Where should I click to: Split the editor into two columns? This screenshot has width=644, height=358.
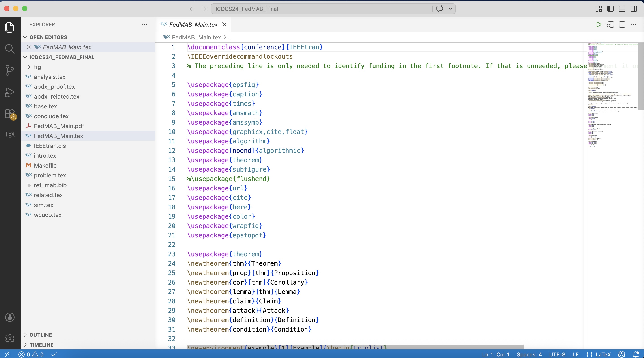622,24
